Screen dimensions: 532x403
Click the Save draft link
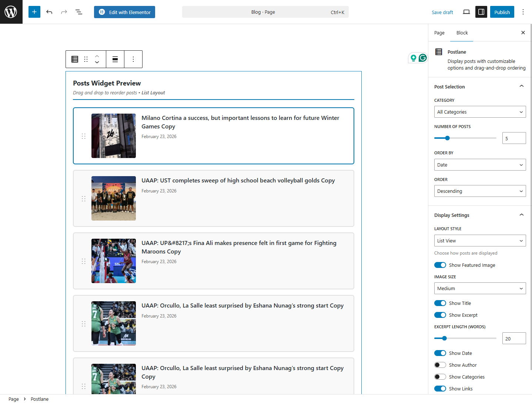pyautogui.click(x=442, y=12)
